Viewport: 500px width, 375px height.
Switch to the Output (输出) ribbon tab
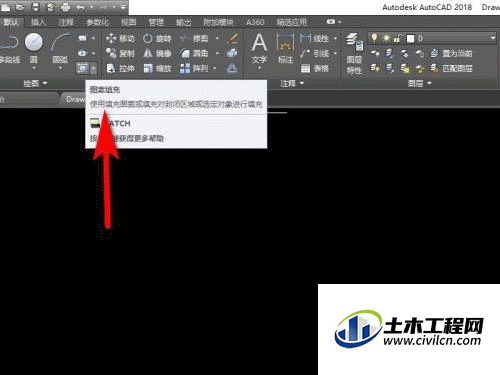[x=183, y=22]
